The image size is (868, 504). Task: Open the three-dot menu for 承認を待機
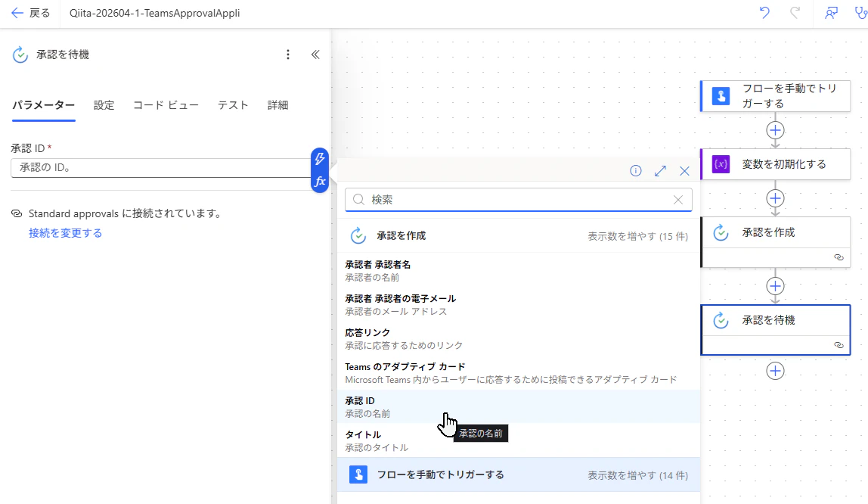click(288, 54)
